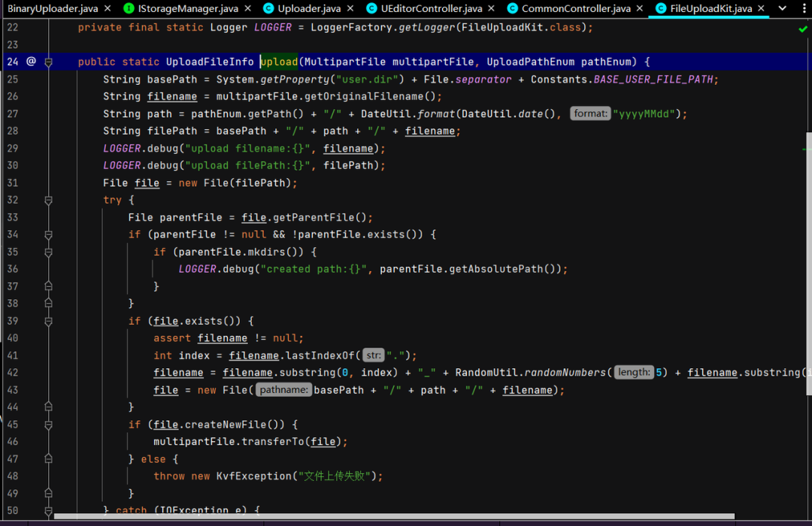This screenshot has height=526, width=812.
Task: Close the CommonController.java tab
Action: [640, 9]
